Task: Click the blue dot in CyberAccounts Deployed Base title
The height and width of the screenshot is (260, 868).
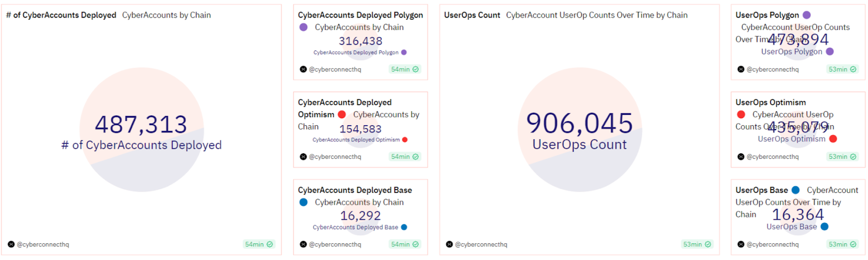Action: 303,202
